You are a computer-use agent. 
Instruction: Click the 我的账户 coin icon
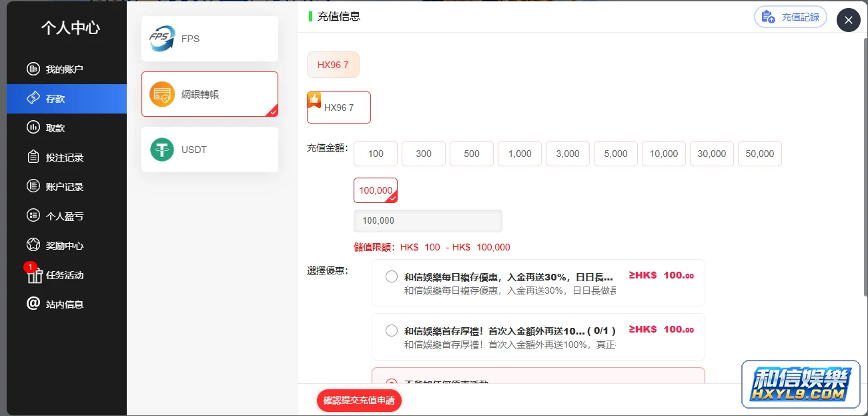tap(33, 69)
